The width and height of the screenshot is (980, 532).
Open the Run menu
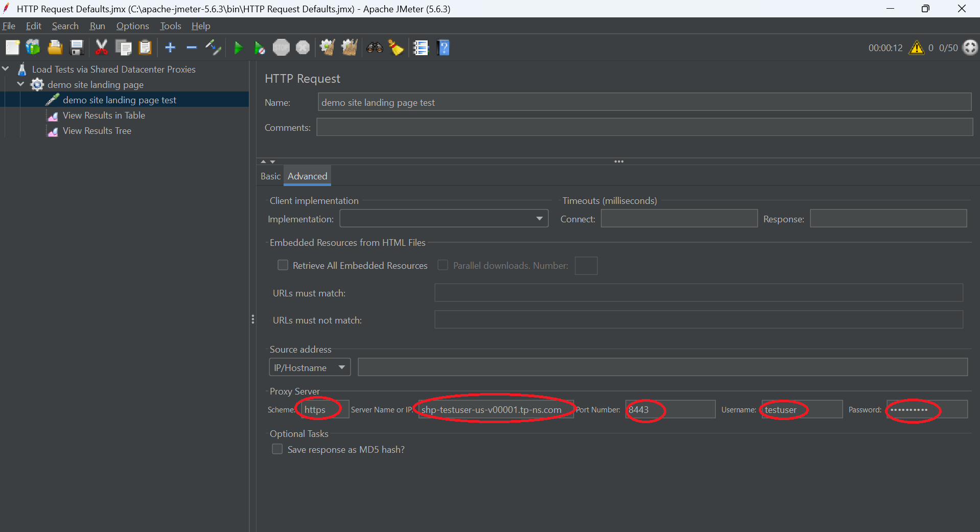tap(97, 26)
